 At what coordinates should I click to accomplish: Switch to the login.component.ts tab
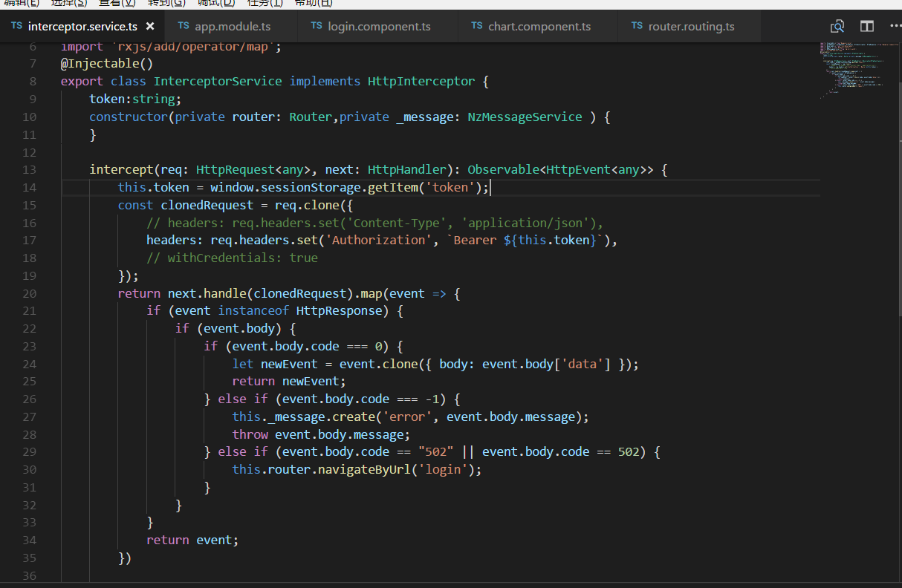click(379, 26)
